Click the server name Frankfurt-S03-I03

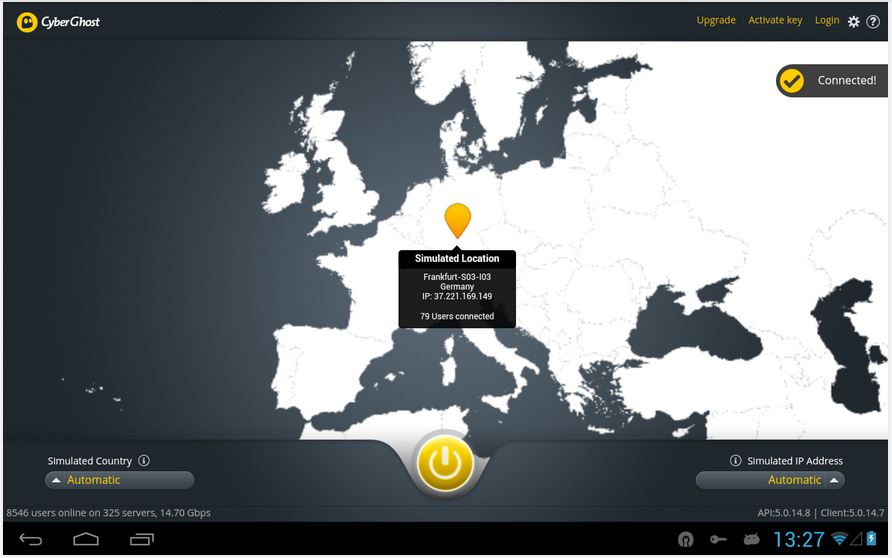click(457, 277)
